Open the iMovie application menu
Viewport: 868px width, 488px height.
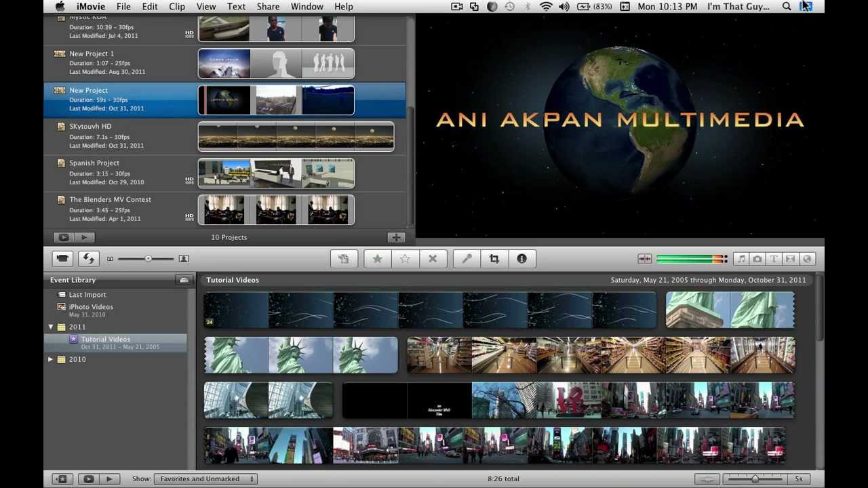[91, 7]
